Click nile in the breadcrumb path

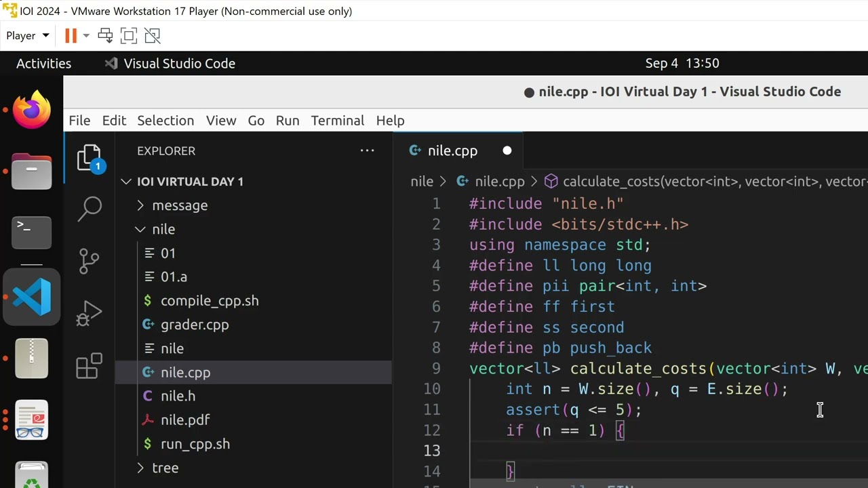(x=422, y=182)
